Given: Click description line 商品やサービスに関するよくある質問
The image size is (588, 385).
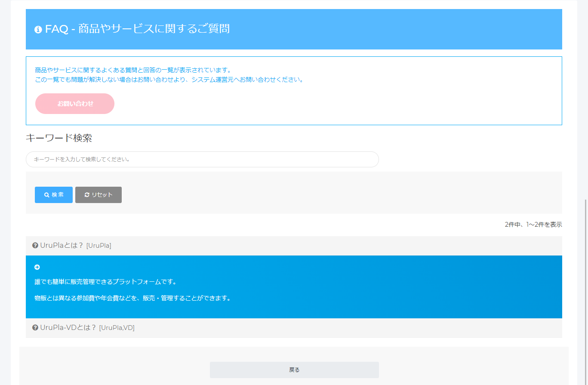Looking at the screenshot, I should click(133, 70).
